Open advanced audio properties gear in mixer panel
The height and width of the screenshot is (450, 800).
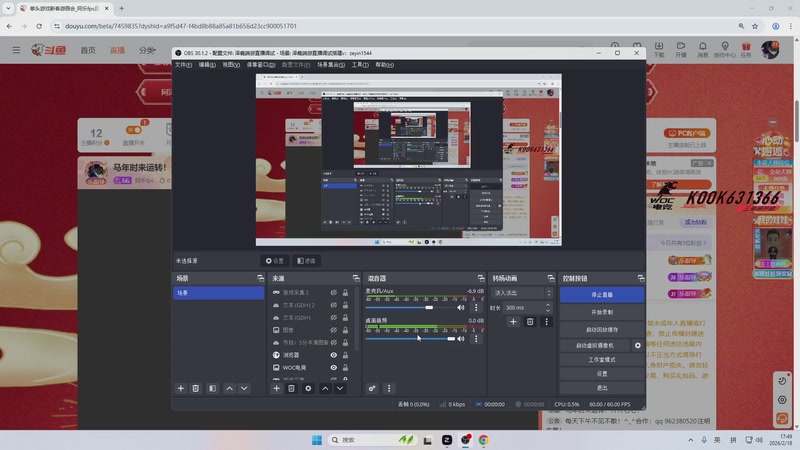coord(372,388)
